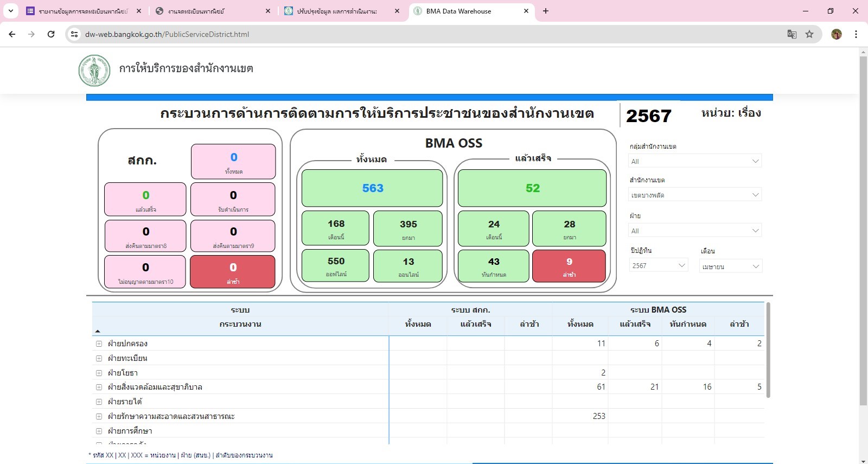Click สกก. รับดำเนินการ card

(x=233, y=199)
